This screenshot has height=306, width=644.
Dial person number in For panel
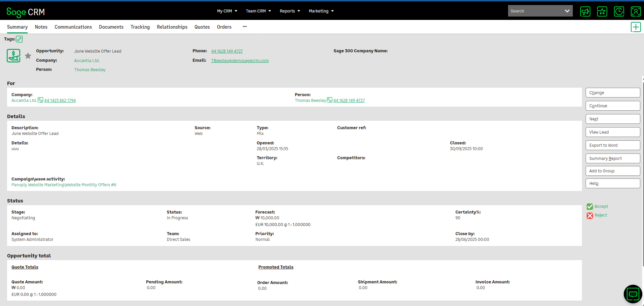click(349, 101)
